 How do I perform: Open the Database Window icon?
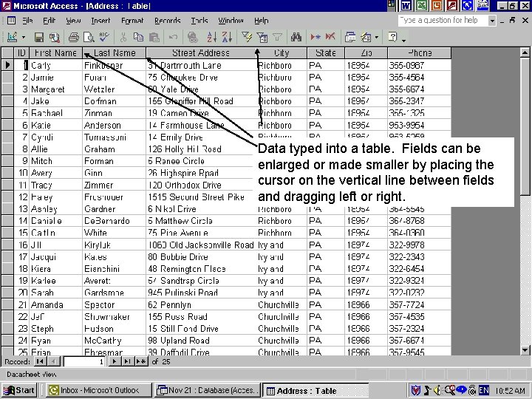[350, 37]
